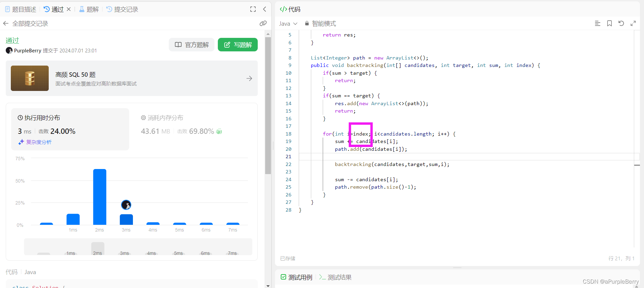The width and height of the screenshot is (644, 288).
Task: Click the 已存储 status label
Action: point(288,259)
